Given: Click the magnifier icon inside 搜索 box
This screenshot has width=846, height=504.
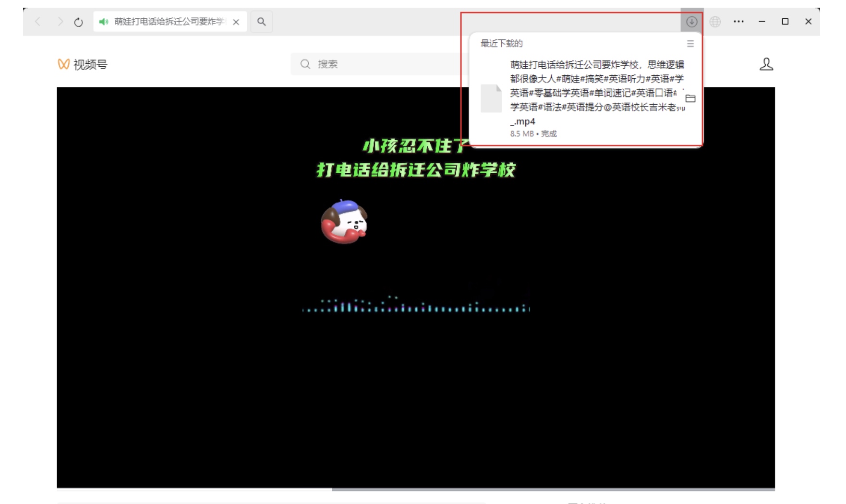Looking at the screenshot, I should click(305, 64).
